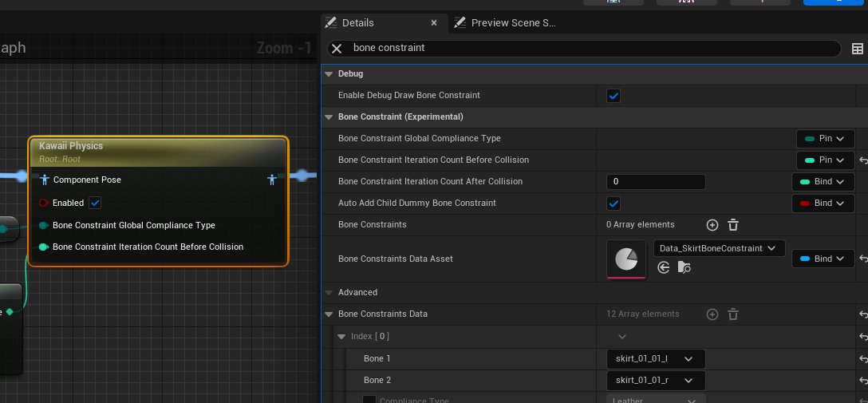Click the 'Root: Root' node subtitle
Screen dimensions: 868x403
[60, 160]
